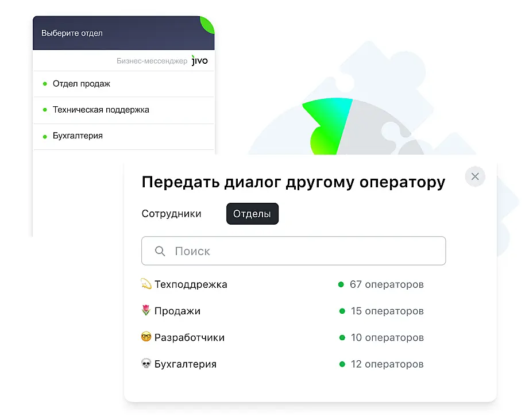
Task: Switch to the Сотрудники tab
Action: point(171,214)
